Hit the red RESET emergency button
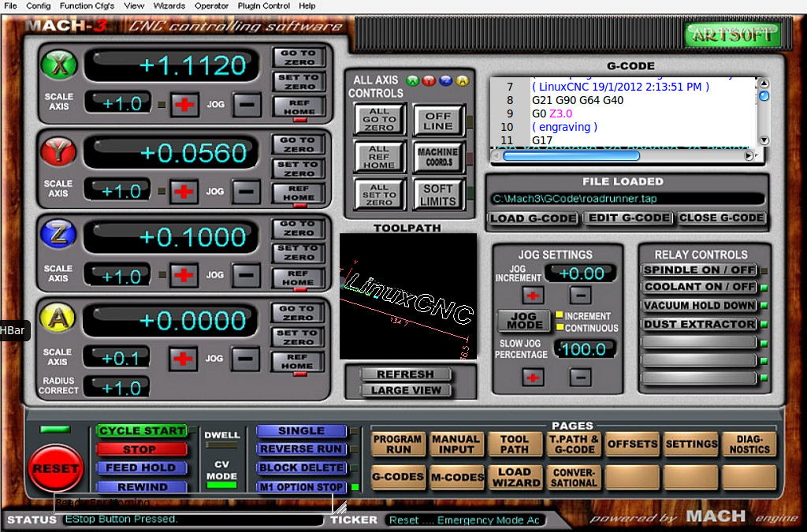 coord(56,468)
